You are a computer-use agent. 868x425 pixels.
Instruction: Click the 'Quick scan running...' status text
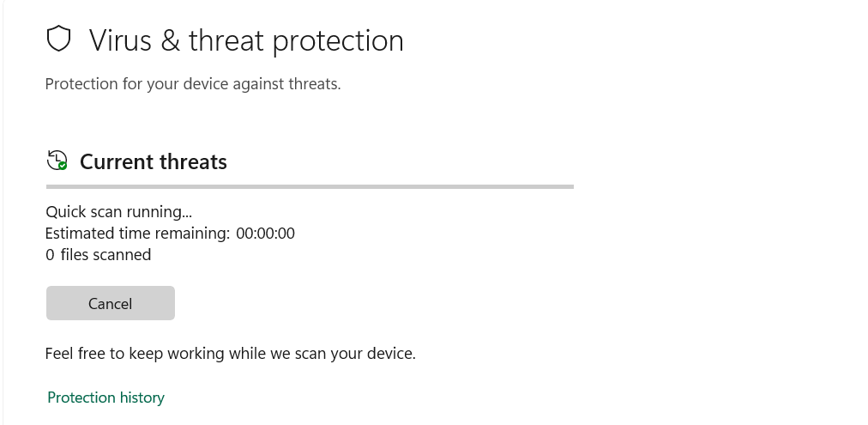[x=119, y=211]
